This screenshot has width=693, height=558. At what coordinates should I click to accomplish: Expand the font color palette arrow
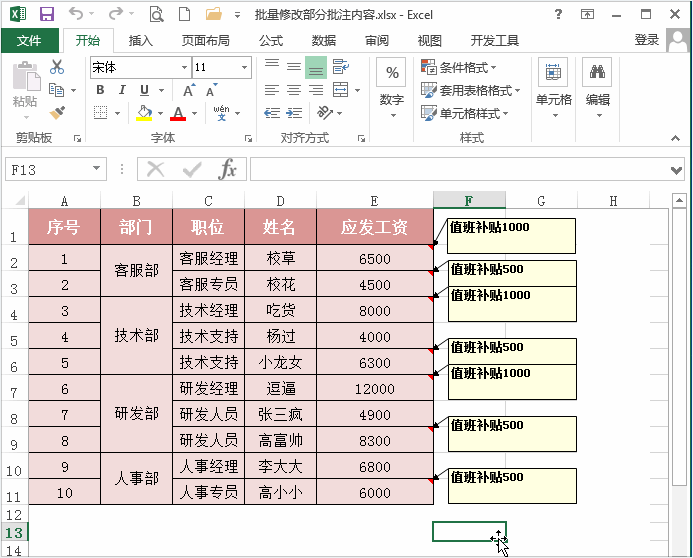pyautogui.click(x=194, y=114)
